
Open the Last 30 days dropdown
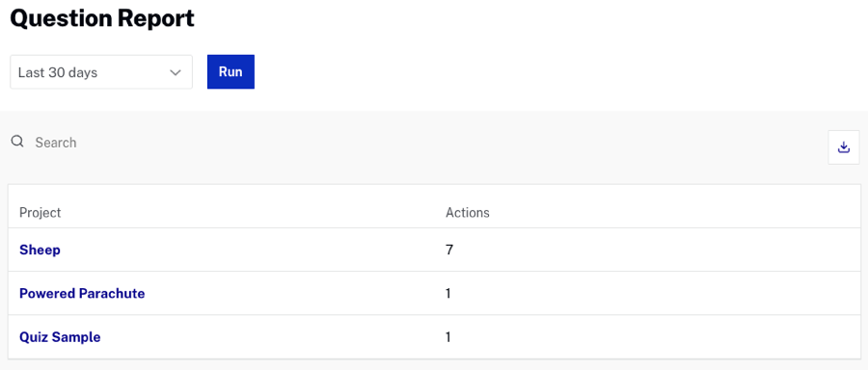pos(101,72)
